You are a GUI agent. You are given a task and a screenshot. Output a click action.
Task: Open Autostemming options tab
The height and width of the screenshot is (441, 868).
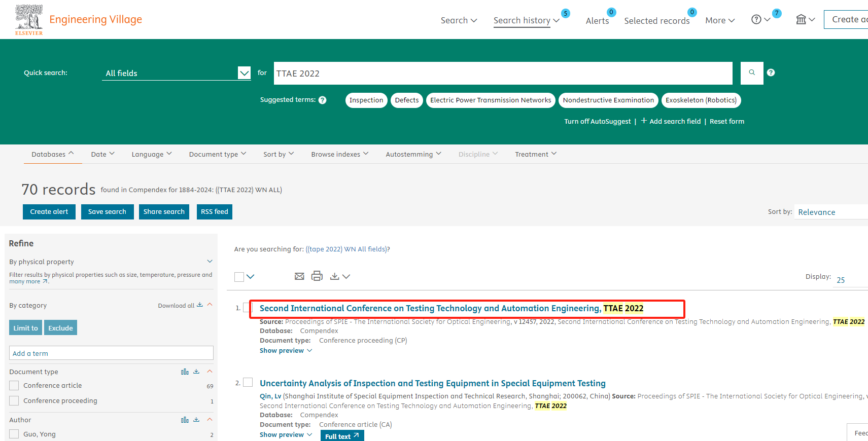[x=413, y=154]
